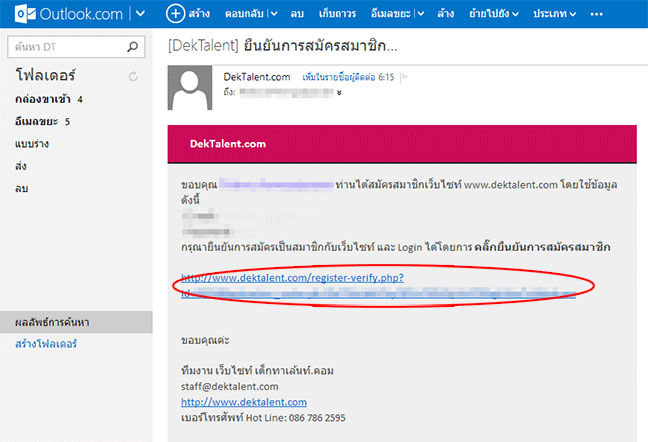
Task: Click the Outlook.com logo icon
Action: tap(15, 14)
